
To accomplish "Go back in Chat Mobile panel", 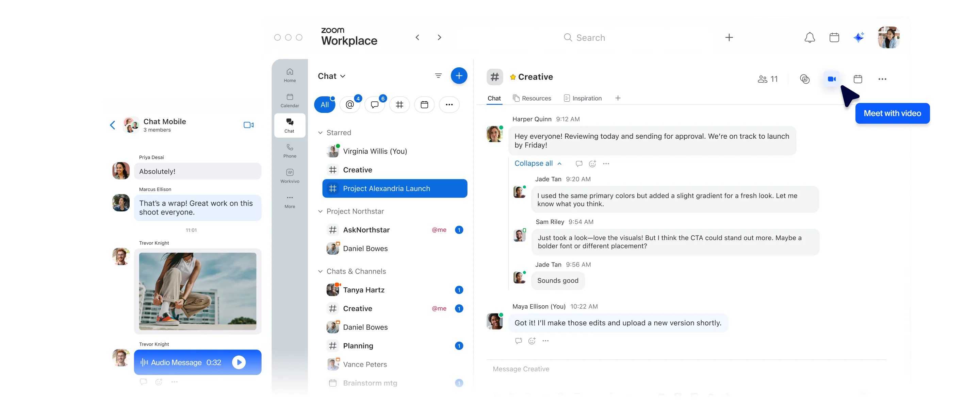I will point(112,125).
